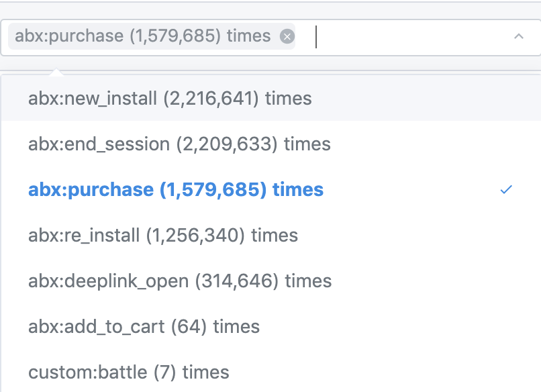Click the (64) count on add_to_cart
Screen dimensions: 541x392
[189, 327]
